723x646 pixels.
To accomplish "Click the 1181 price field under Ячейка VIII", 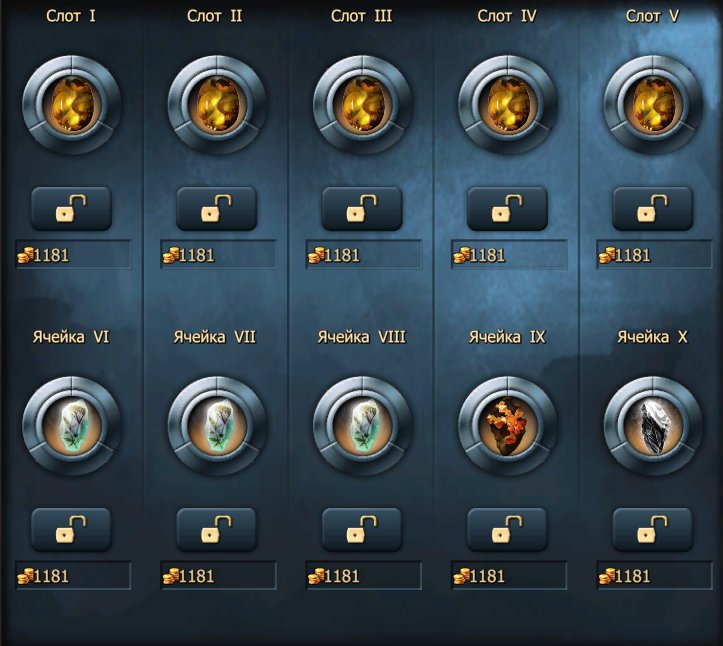I will 364,575.
